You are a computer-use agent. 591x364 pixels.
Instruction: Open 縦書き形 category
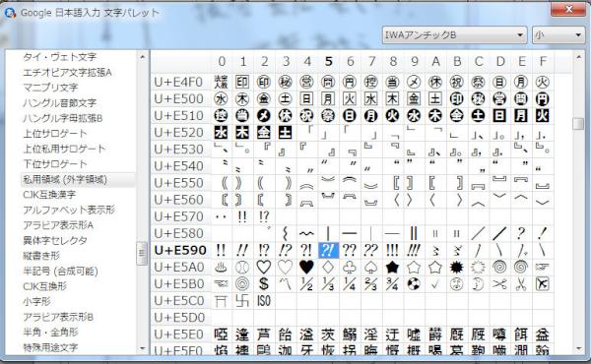(x=41, y=256)
